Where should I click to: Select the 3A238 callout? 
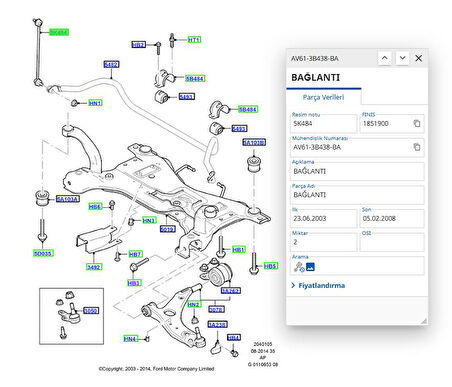coord(218,324)
